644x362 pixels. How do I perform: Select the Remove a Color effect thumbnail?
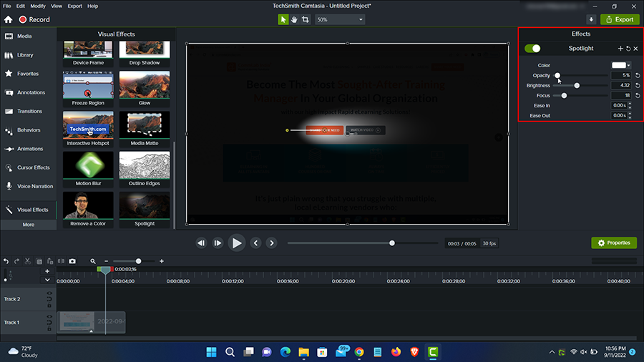pyautogui.click(x=88, y=209)
